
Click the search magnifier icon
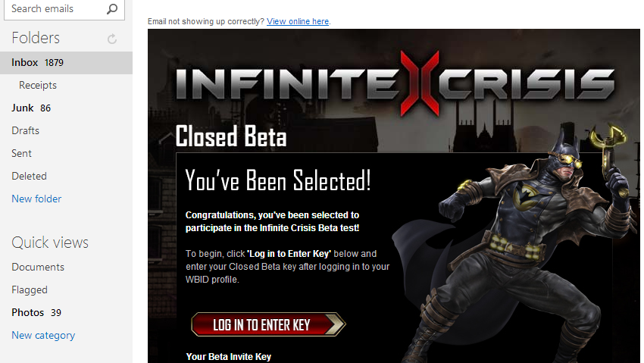[x=111, y=8]
